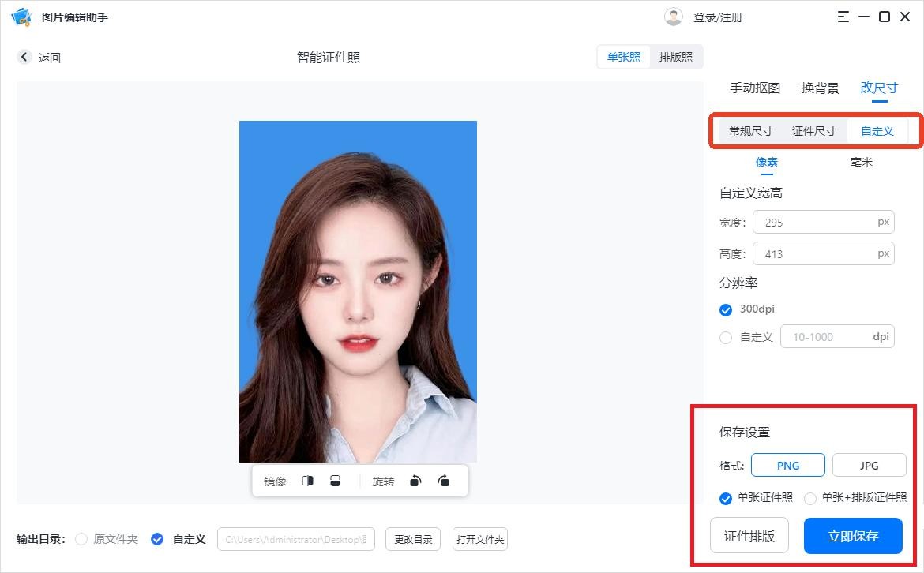Select 毫米 as the size unit
The width and height of the screenshot is (924, 573).
pyautogui.click(x=861, y=162)
